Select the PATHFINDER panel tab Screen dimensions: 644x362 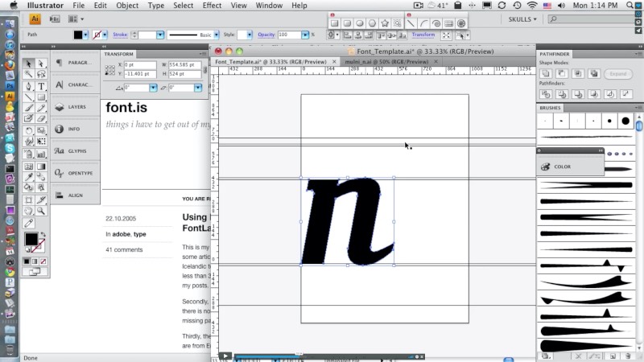[555, 54]
